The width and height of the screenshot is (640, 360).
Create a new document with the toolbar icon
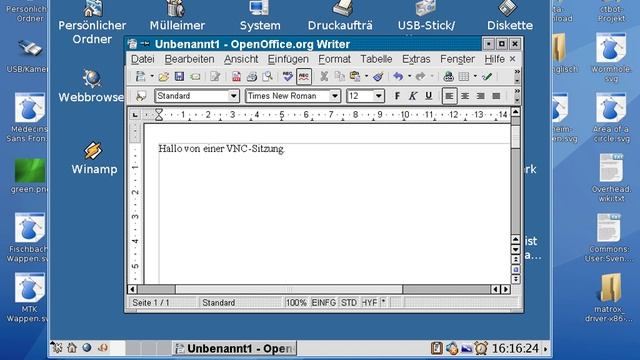click(141, 77)
